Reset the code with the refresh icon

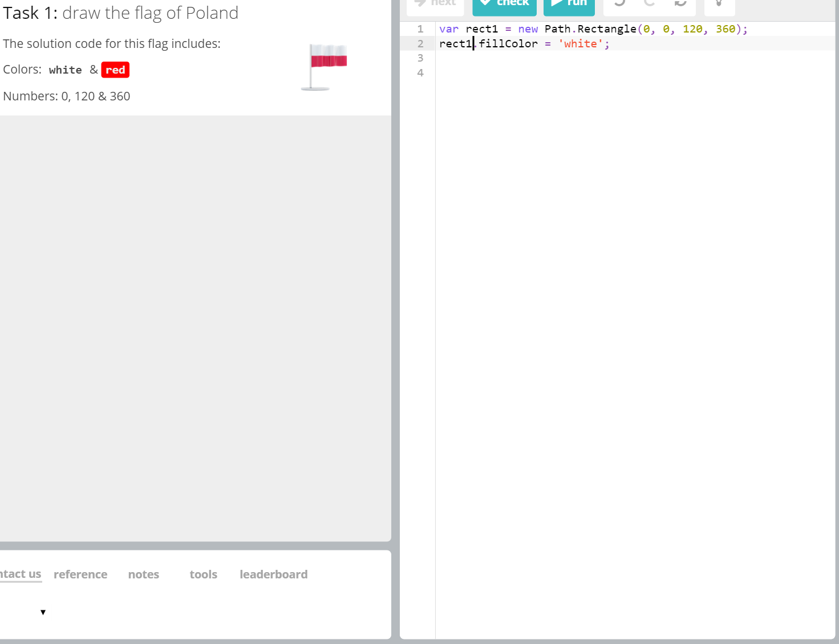[680, 3]
